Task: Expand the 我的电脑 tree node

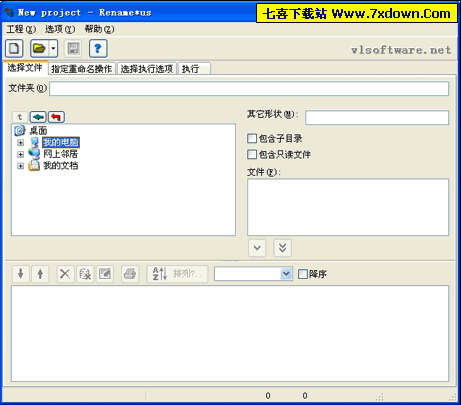Action: tap(21, 143)
